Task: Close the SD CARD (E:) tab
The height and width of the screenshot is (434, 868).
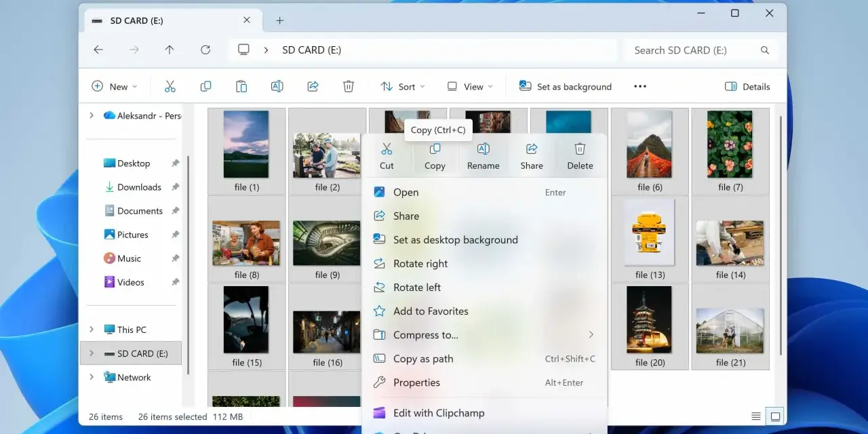Action: pos(247,20)
